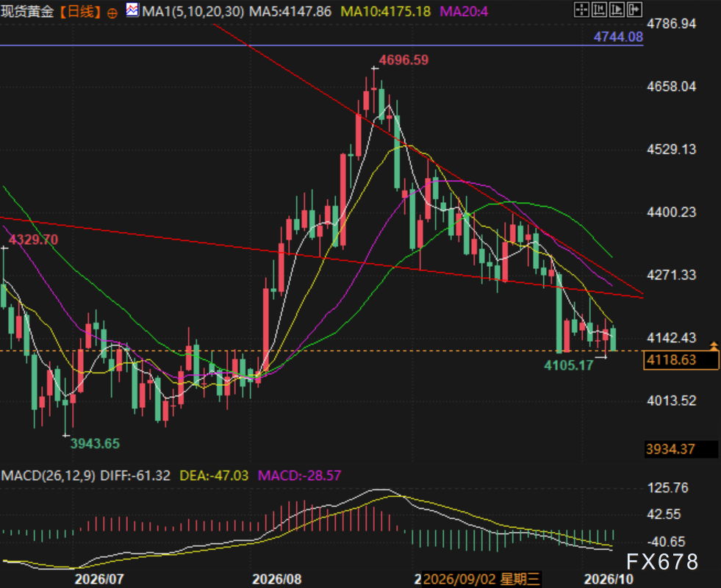
Task: Click the MA1(5,10,20,30) indicator label
Action: tap(193, 11)
